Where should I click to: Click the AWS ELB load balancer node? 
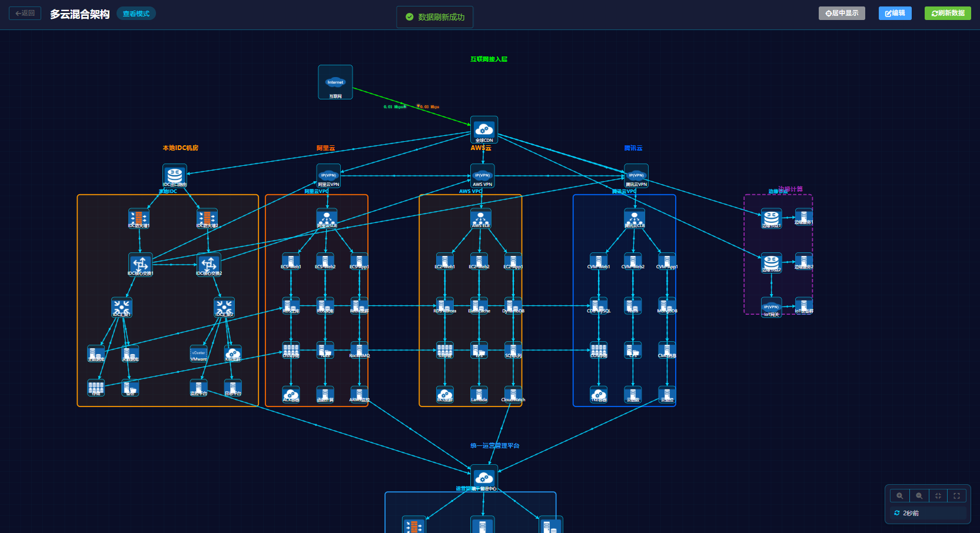point(481,218)
